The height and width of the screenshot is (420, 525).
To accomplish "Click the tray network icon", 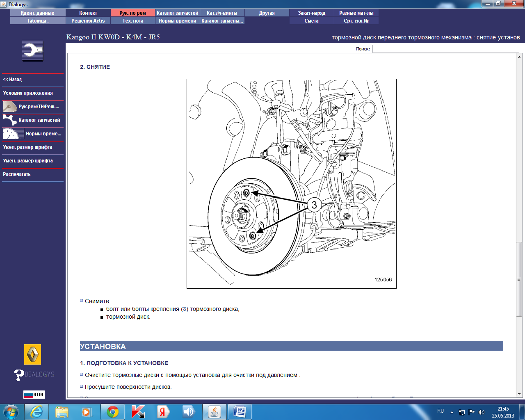I will click(x=462, y=412).
